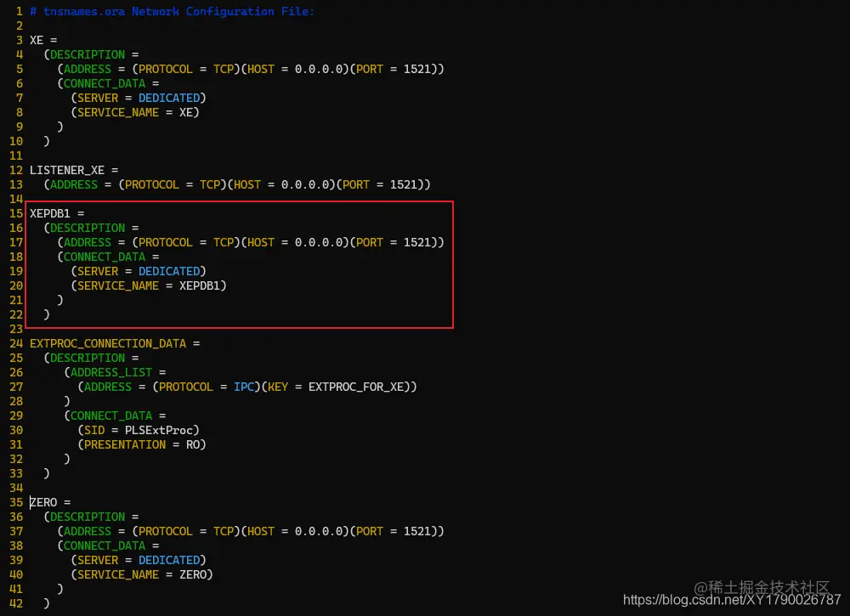850x616 pixels.
Task: Click "1521" port value on line 13
Action: [404, 184]
